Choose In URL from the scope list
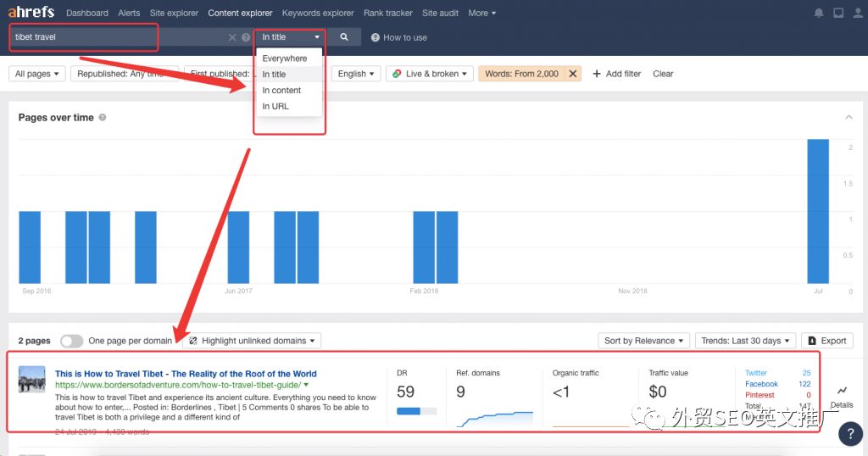 288,106
